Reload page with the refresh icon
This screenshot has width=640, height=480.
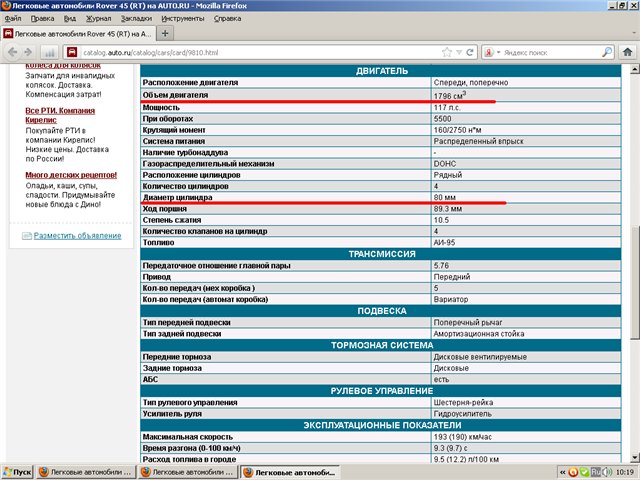[470, 52]
